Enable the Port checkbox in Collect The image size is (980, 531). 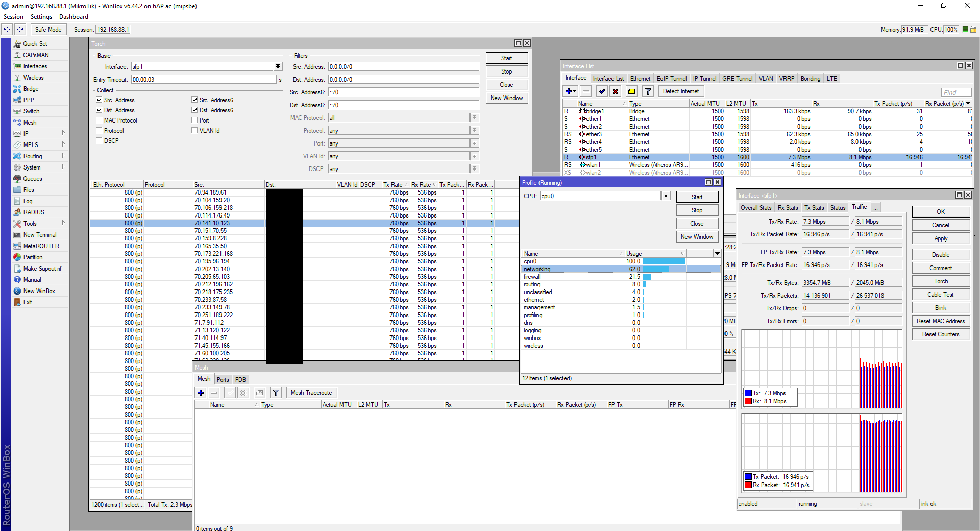(x=194, y=120)
